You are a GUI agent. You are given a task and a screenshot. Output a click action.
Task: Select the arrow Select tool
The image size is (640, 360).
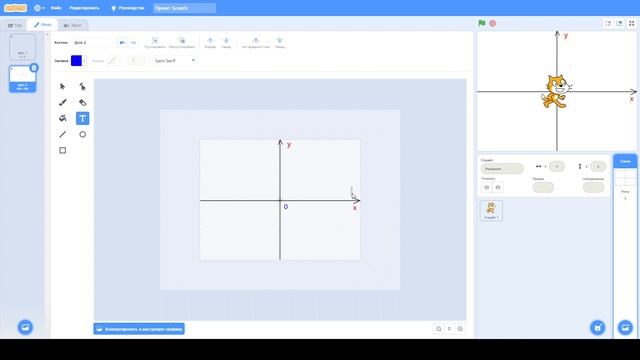62,87
